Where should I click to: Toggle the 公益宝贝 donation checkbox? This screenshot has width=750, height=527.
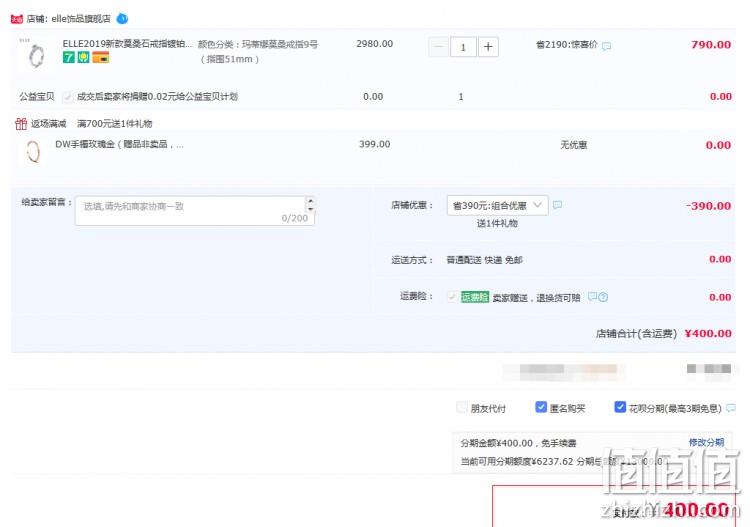point(67,97)
